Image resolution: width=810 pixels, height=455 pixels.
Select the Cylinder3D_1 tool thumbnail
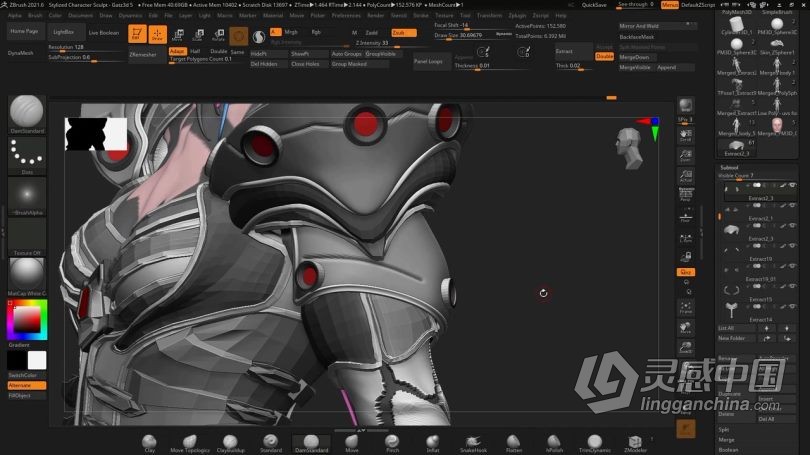tap(737, 26)
